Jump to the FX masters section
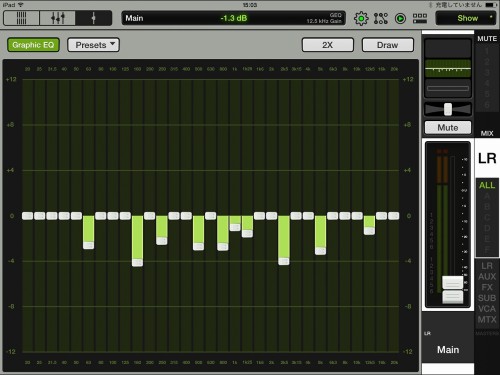 (487, 287)
